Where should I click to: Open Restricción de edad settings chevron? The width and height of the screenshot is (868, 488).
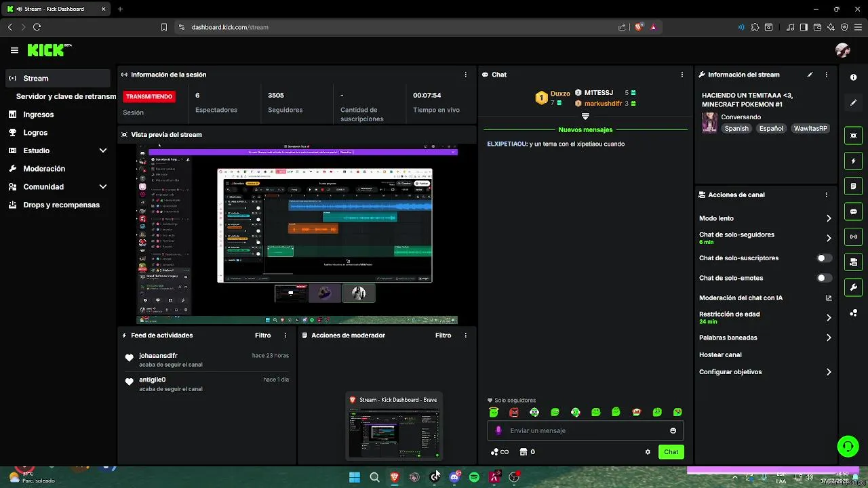coord(829,317)
